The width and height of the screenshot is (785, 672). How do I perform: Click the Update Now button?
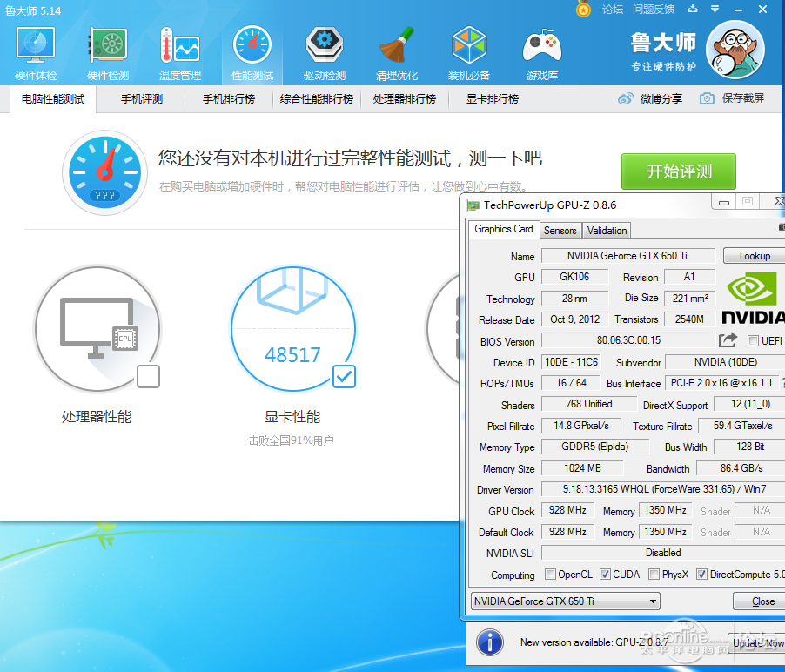(x=757, y=642)
